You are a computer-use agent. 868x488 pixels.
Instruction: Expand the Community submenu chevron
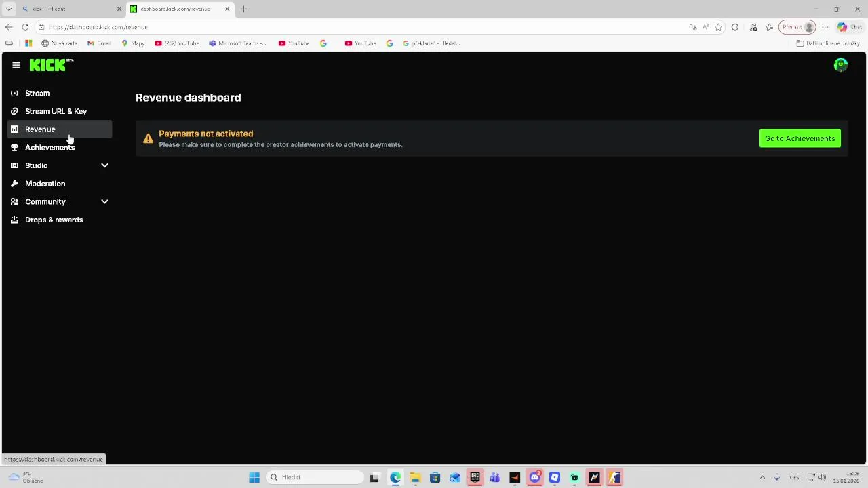(104, 201)
